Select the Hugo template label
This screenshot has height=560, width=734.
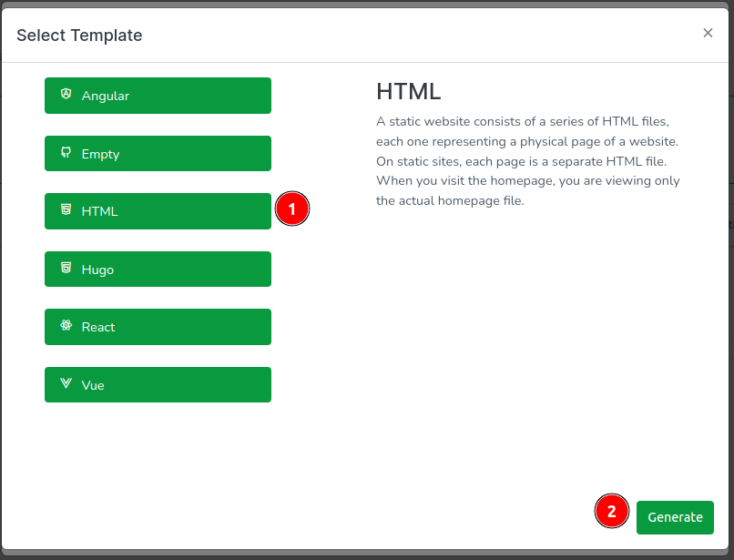[97, 270]
